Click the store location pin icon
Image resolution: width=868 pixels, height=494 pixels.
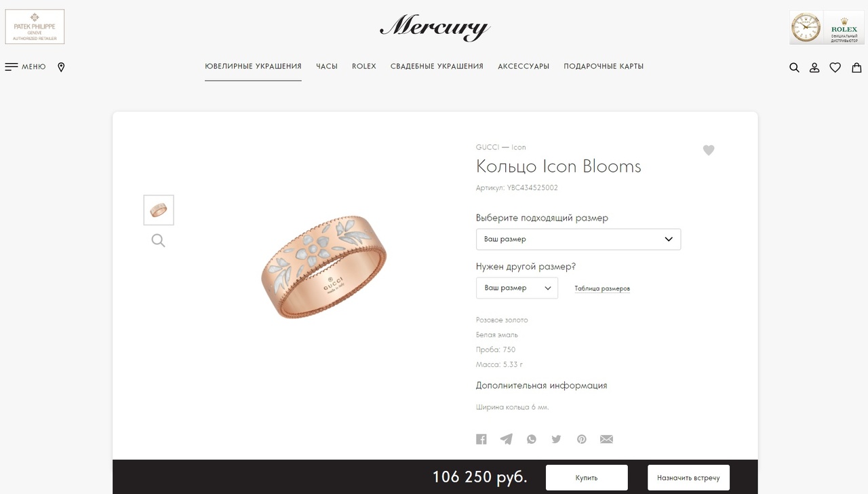pos(61,67)
